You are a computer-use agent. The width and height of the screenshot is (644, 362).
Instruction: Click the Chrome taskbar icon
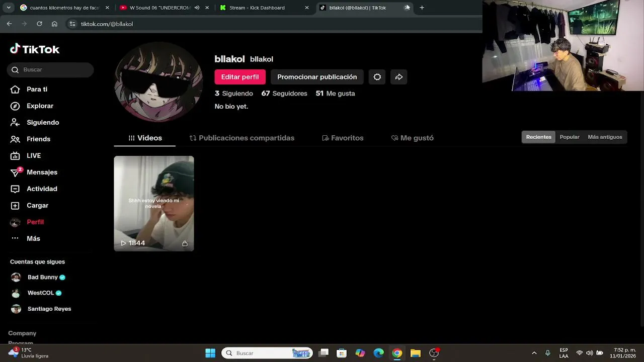pos(397,353)
